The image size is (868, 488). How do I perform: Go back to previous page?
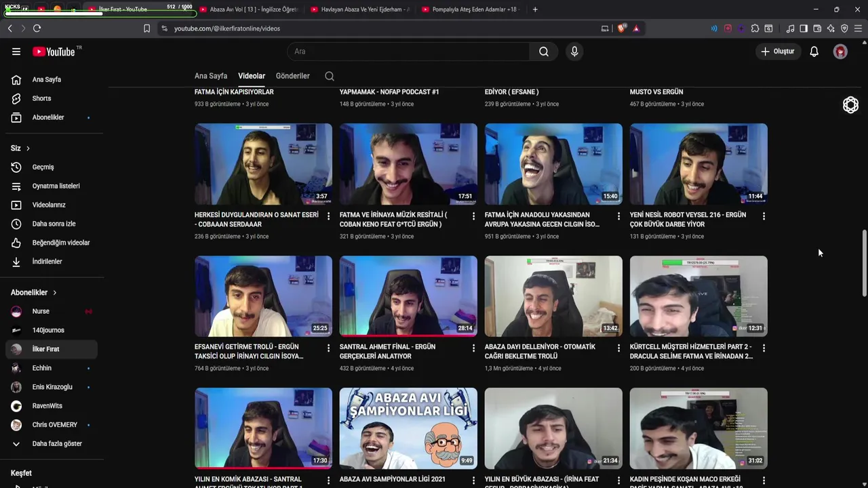(x=9, y=28)
